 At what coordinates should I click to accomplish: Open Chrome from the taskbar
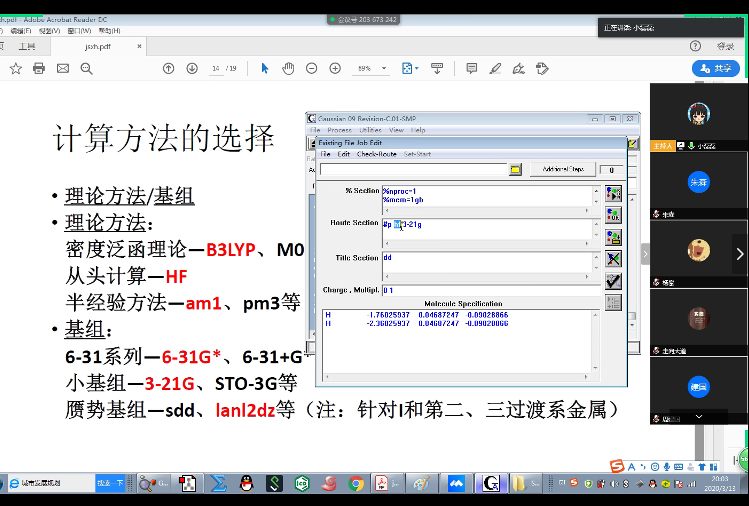(355, 484)
